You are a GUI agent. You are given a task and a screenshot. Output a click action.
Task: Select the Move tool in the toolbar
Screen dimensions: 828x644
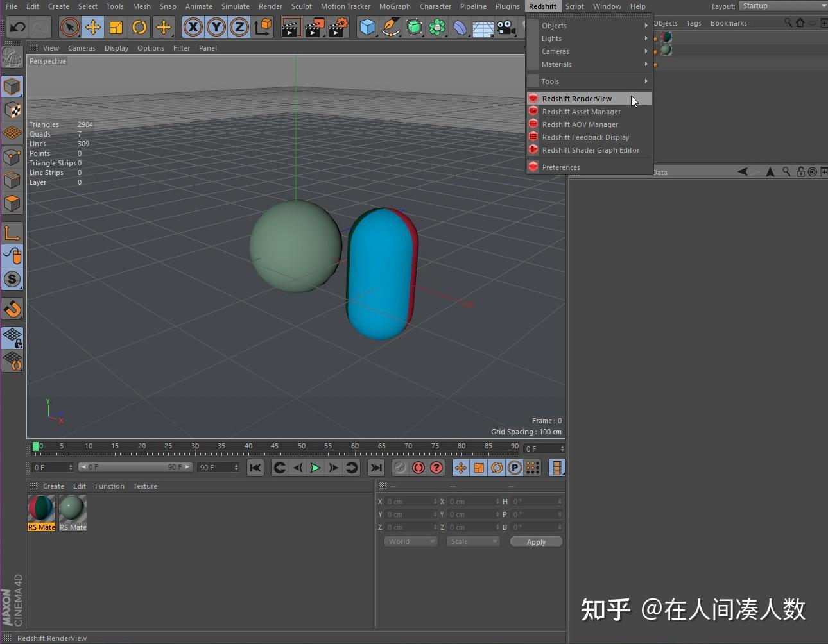93,27
